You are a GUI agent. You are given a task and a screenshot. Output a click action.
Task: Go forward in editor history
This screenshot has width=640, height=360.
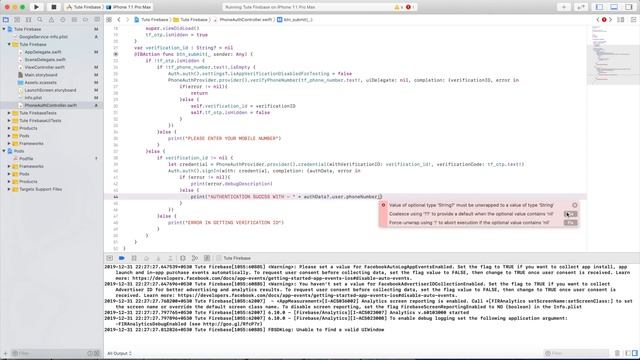click(127, 20)
